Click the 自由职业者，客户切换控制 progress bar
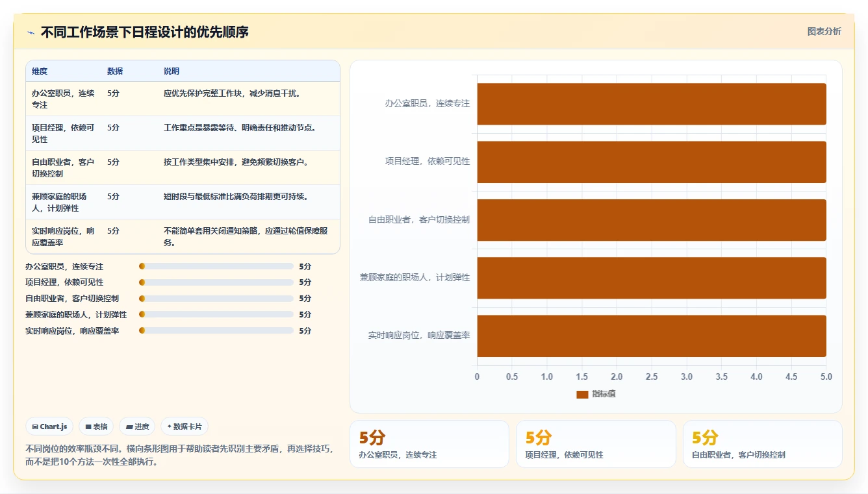Viewport: 868px width, 494px height. pyautogui.click(x=216, y=299)
